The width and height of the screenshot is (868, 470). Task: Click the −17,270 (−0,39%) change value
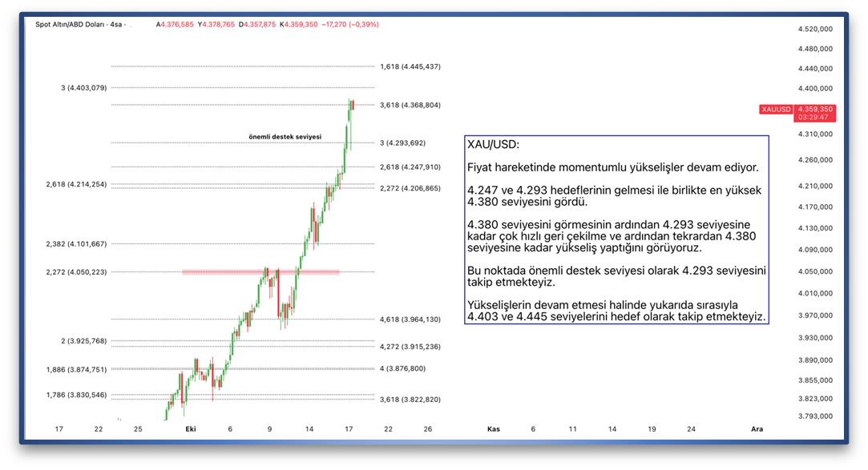[350, 25]
